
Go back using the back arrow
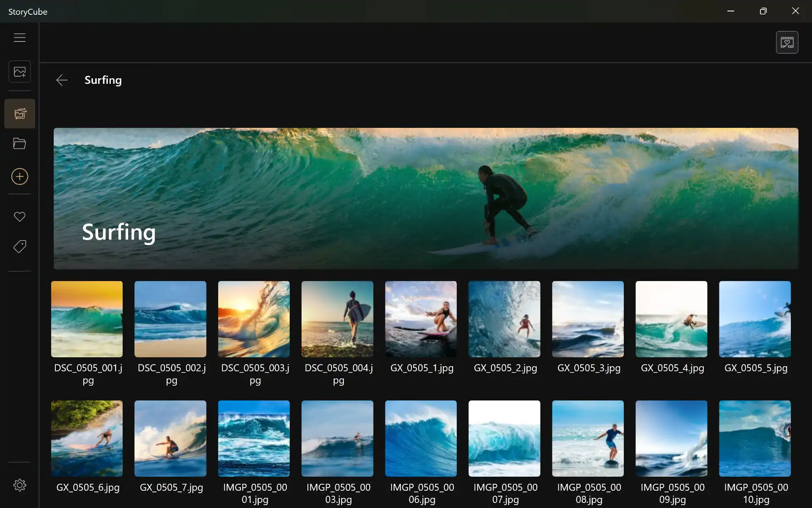point(62,80)
